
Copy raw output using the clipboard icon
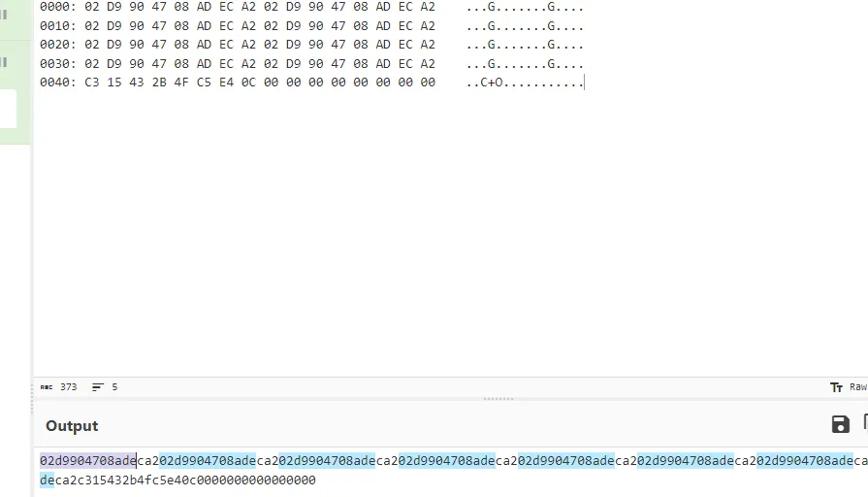(x=865, y=423)
